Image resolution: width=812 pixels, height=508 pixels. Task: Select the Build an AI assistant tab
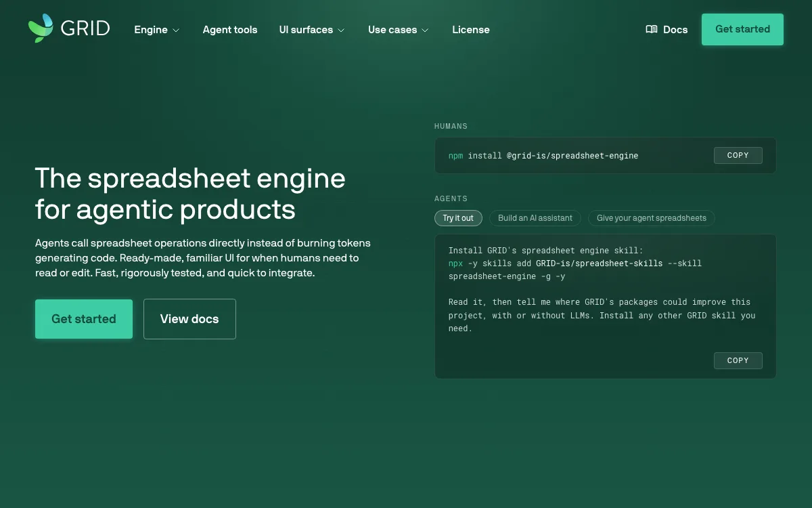535,218
